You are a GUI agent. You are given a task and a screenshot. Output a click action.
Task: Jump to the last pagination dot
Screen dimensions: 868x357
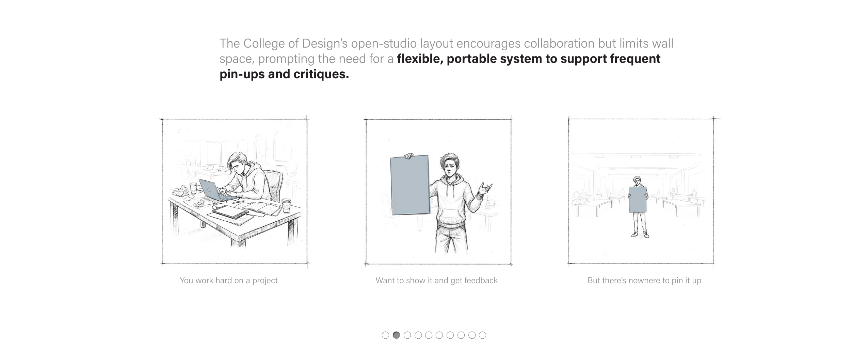coord(482,335)
